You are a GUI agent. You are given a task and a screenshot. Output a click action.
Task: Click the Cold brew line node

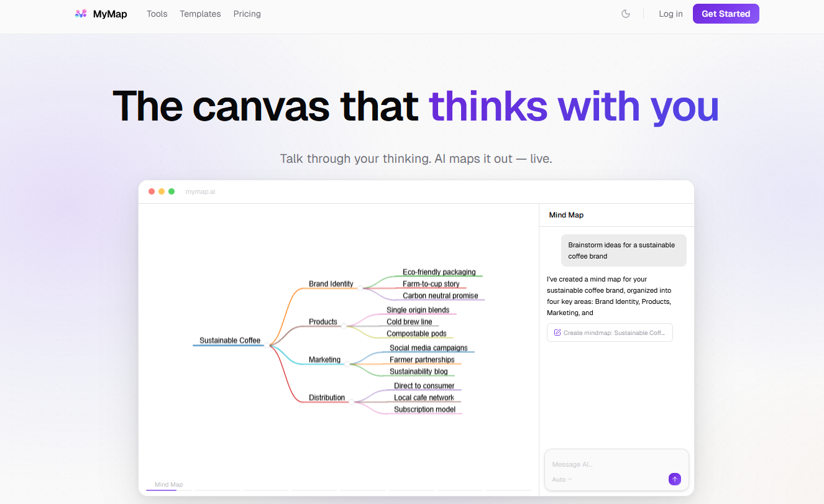pyautogui.click(x=409, y=321)
